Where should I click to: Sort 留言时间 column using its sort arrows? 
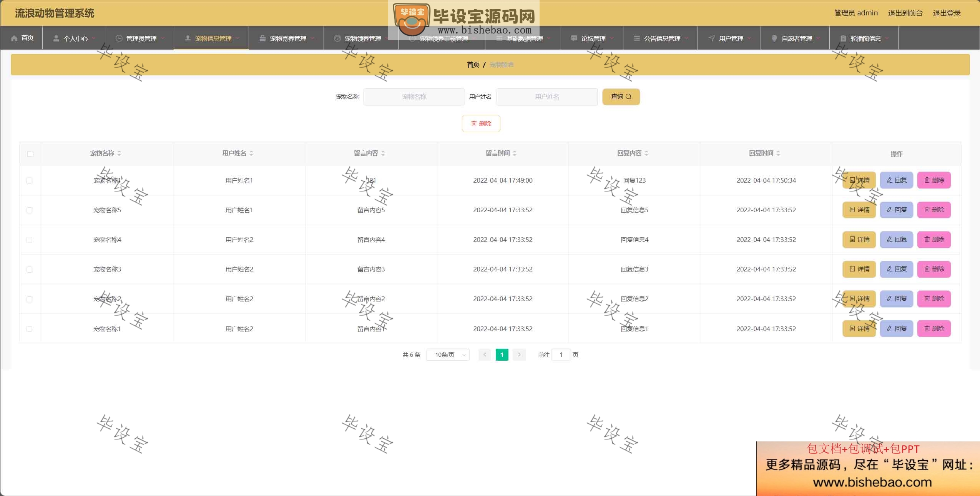click(x=515, y=153)
